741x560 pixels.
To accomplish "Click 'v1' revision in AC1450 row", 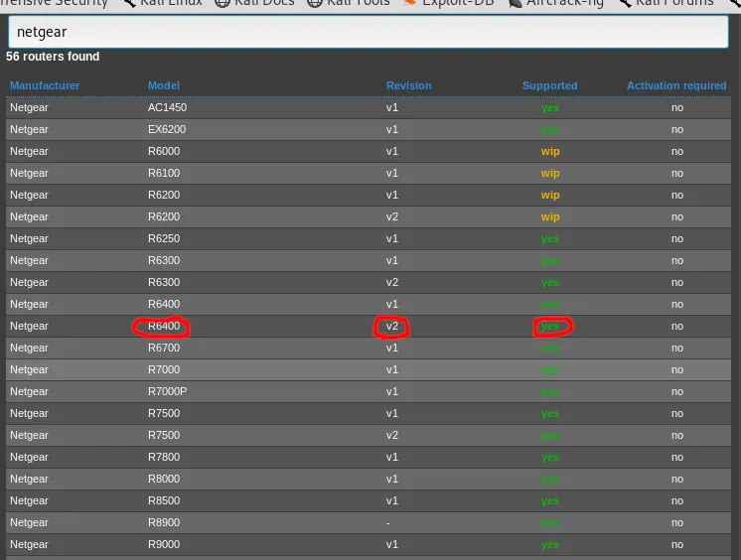I will 391,107.
